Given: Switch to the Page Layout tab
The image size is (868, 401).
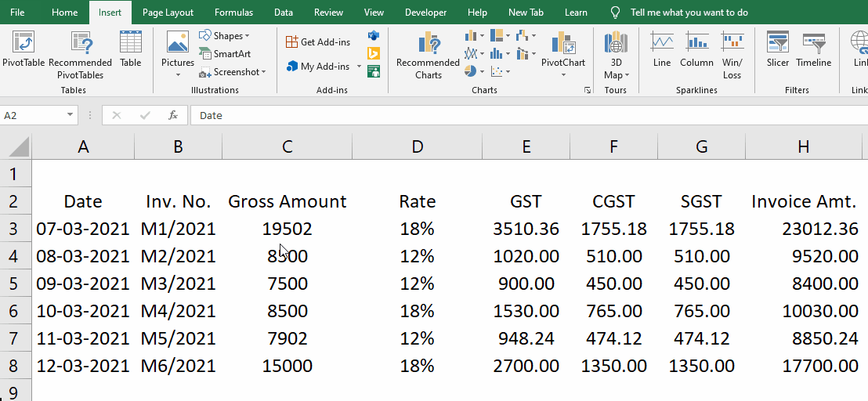Looking at the screenshot, I should (168, 13).
